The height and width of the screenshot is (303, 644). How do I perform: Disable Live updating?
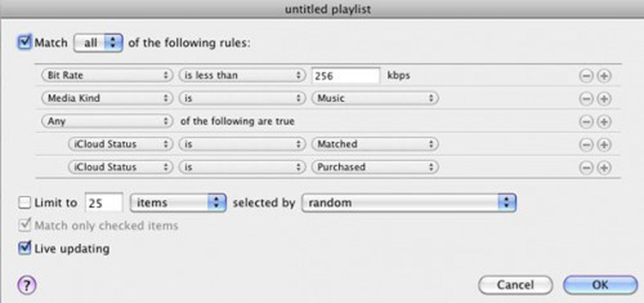[x=24, y=249]
